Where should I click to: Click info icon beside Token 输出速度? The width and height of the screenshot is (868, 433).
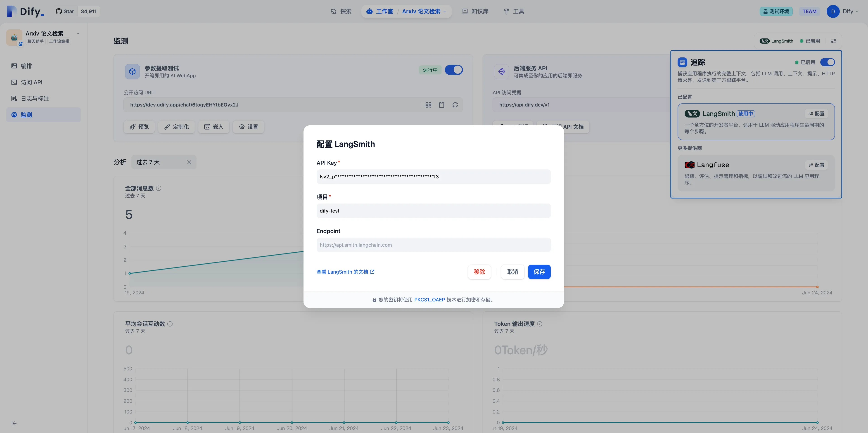click(539, 324)
